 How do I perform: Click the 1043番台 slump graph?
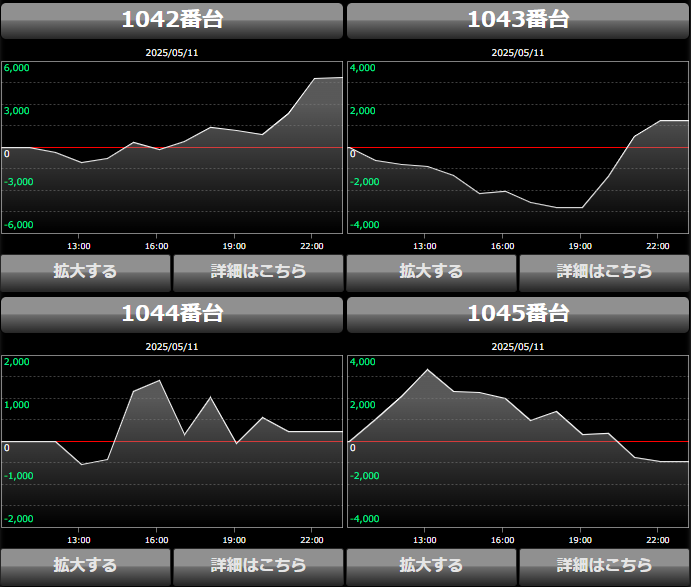tap(518, 147)
